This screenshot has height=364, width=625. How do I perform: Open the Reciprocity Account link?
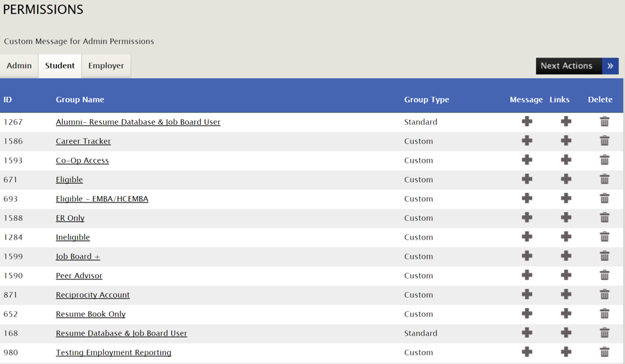[x=92, y=295]
